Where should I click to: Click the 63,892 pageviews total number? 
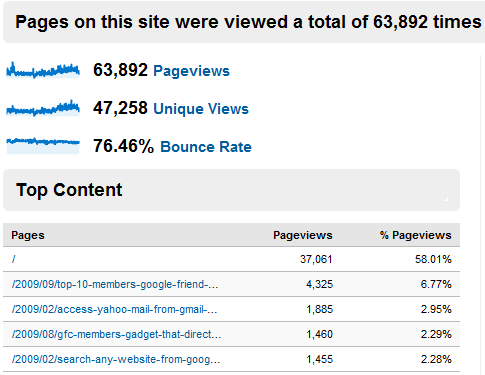120,70
